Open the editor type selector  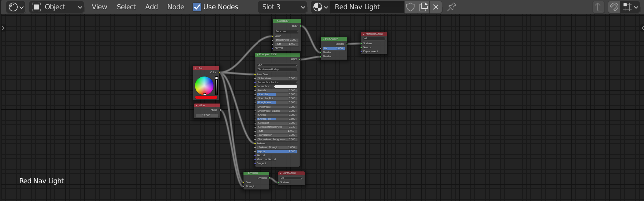16,7
